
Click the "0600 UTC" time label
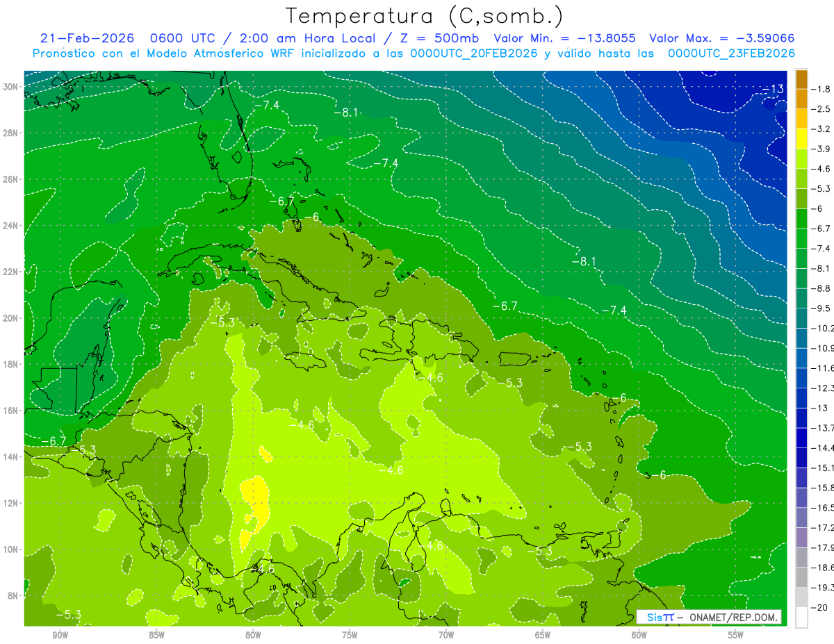tap(181, 38)
